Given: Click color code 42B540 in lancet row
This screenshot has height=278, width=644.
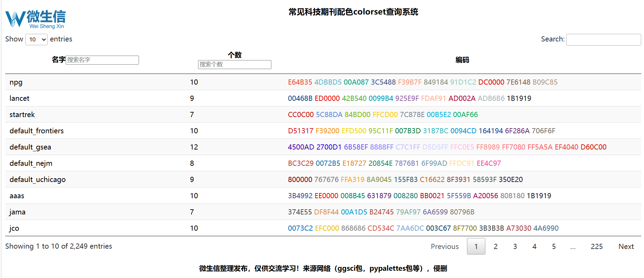Looking at the screenshot, I should 354,98.
